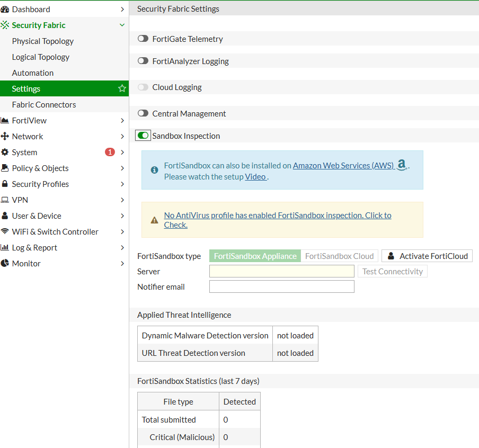Click the No AntiVirus profile warning link
The image size is (479, 448).
point(277,220)
